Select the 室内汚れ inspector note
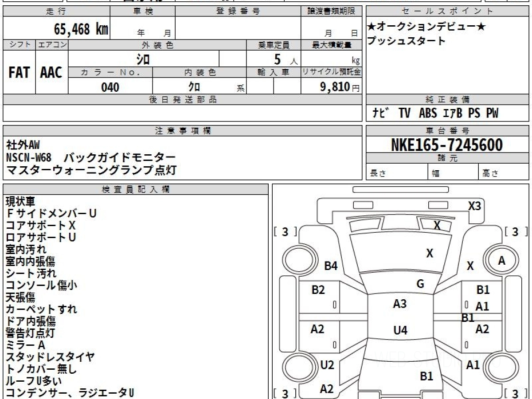Image resolution: width=532 pixels, height=399 pixels. (26, 249)
